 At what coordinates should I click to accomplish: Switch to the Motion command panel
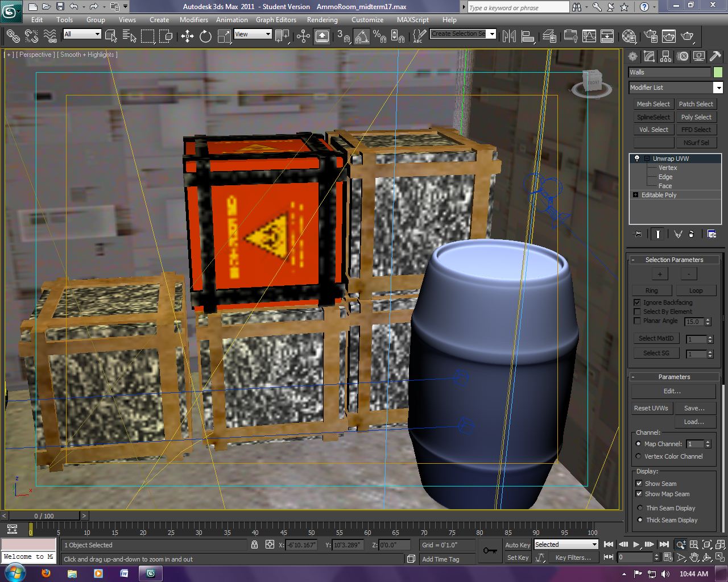click(x=682, y=56)
